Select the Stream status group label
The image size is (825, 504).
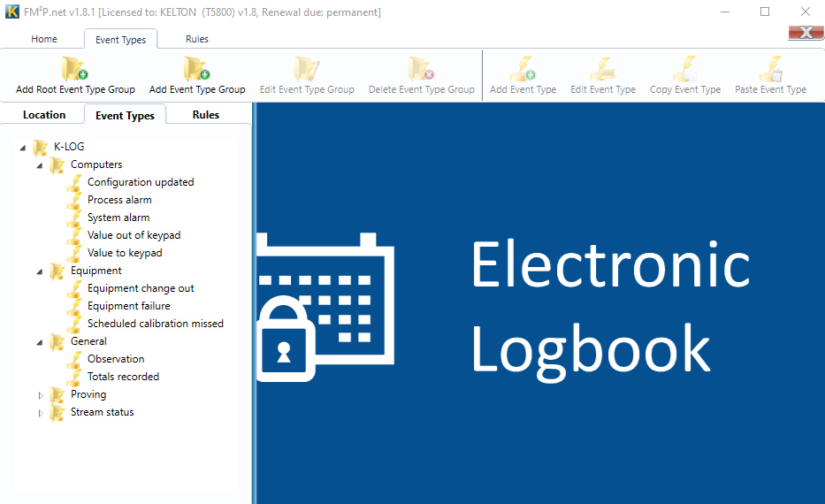tap(102, 412)
